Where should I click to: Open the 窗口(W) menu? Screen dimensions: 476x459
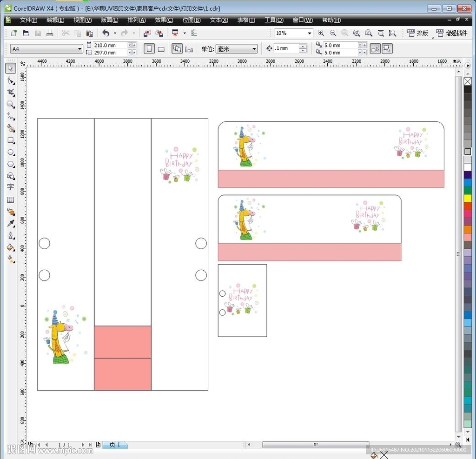[302, 20]
